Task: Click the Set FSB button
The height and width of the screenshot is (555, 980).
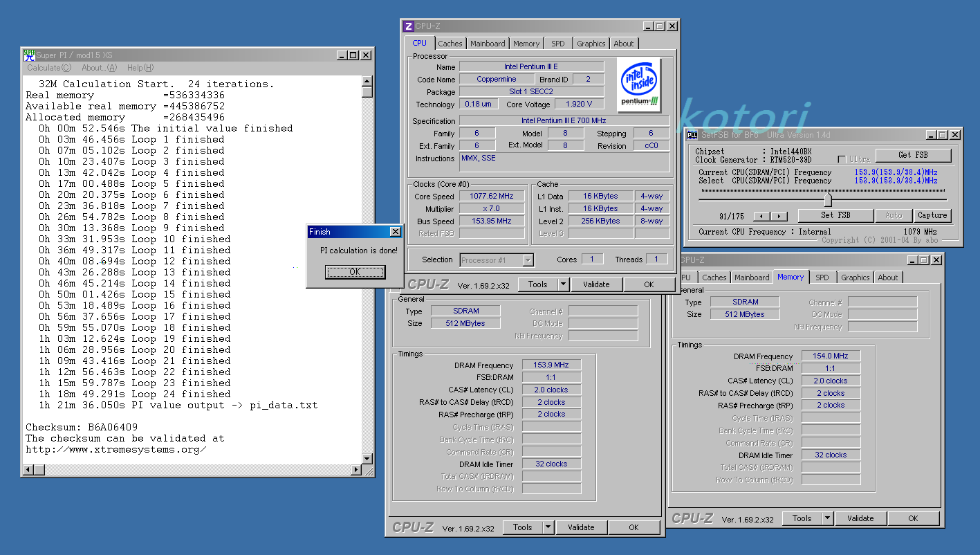Action: [835, 216]
